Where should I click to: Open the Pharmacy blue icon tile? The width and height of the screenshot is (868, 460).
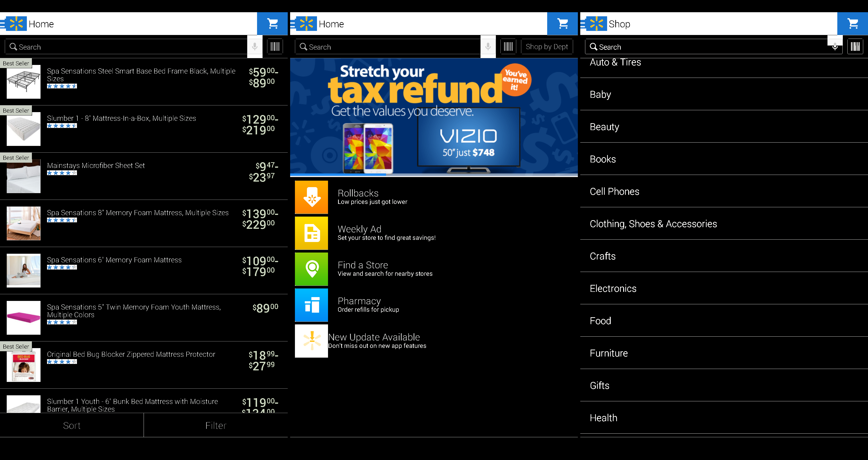pos(311,305)
